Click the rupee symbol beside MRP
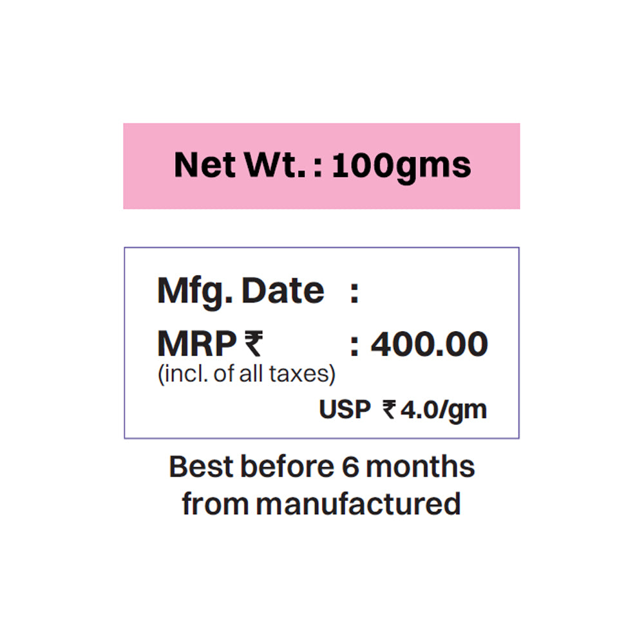The height and width of the screenshot is (644, 644). click(x=253, y=344)
